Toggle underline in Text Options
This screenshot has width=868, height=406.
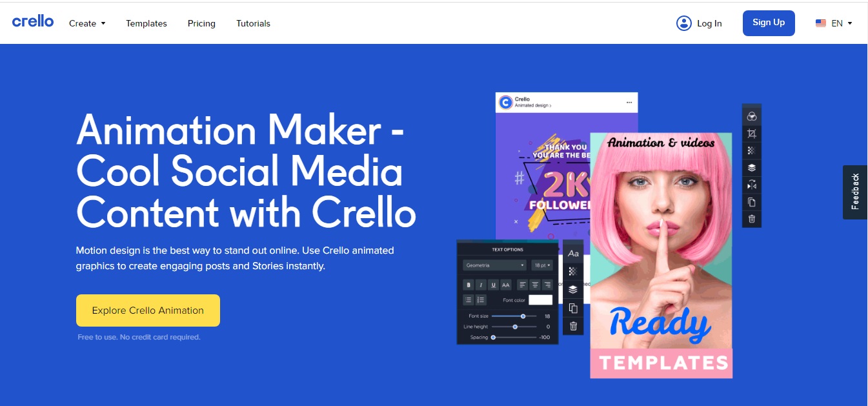(494, 285)
